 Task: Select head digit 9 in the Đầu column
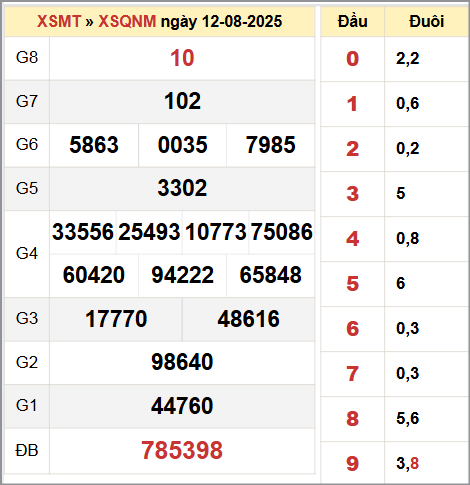(x=352, y=464)
